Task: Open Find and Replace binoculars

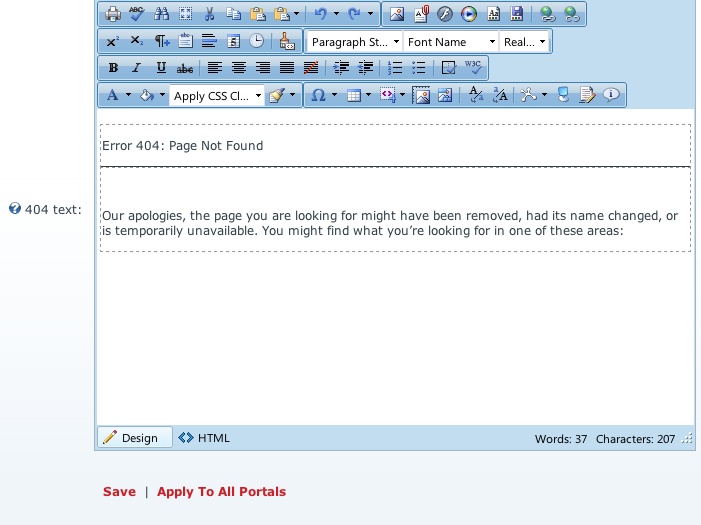Action: click(161, 14)
